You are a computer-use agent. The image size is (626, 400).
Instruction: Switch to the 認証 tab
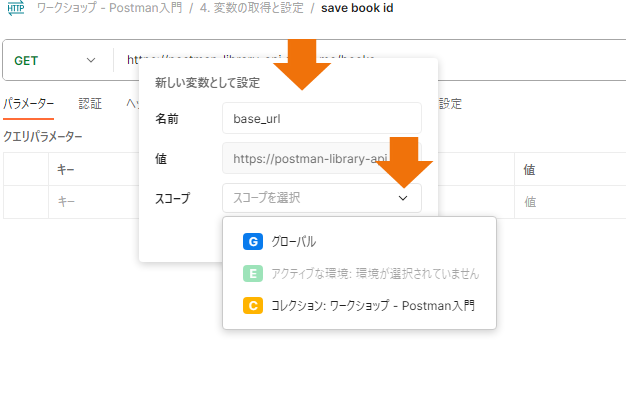click(90, 104)
